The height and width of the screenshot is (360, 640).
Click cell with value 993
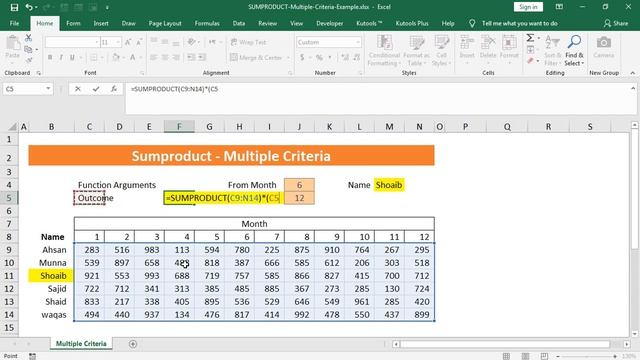click(x=149, y=276)
